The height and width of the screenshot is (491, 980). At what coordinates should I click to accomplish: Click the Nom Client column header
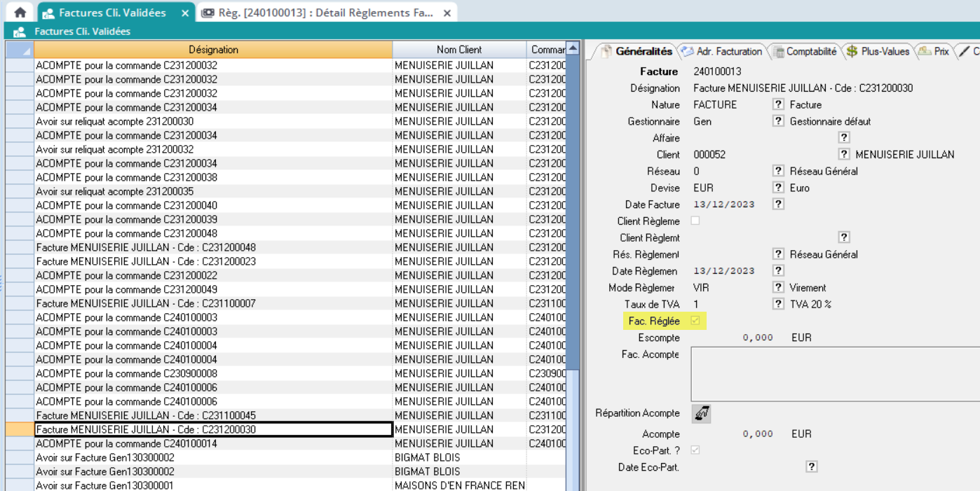point(458,50)
